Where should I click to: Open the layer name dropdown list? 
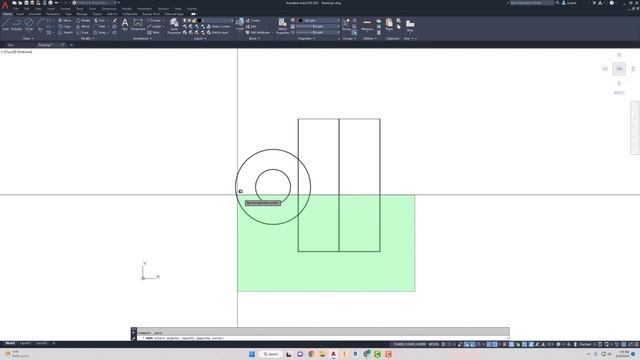point(218,20)
